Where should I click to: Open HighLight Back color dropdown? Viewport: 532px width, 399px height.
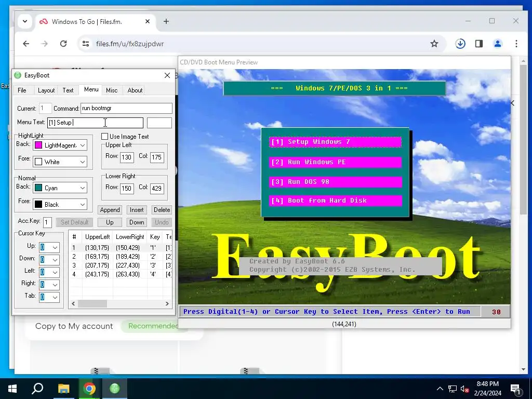click(x=83, y=145)
